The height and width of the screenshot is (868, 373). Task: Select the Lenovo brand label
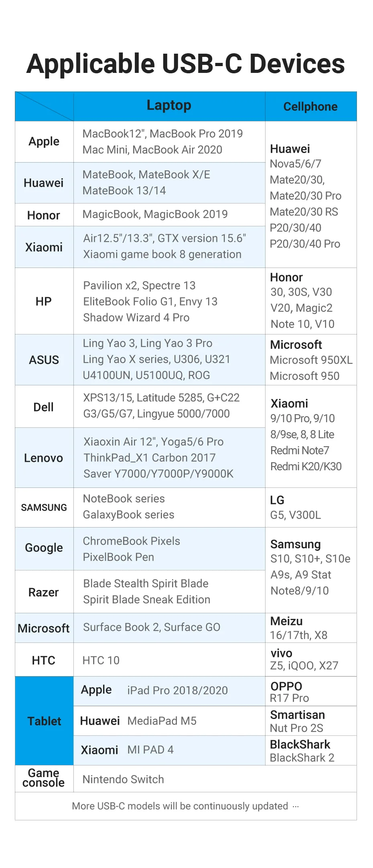(44, 457)
